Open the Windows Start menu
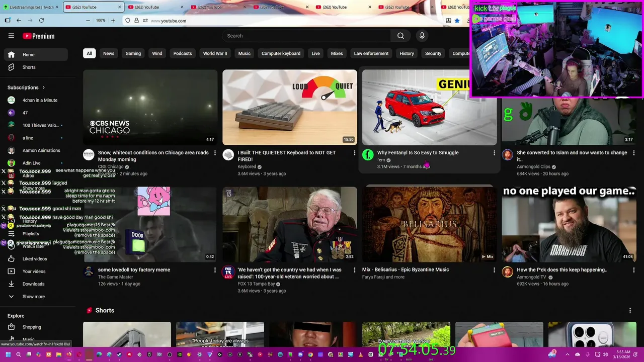The width and height of the screenshot is (644, 362). click(8, 354)
